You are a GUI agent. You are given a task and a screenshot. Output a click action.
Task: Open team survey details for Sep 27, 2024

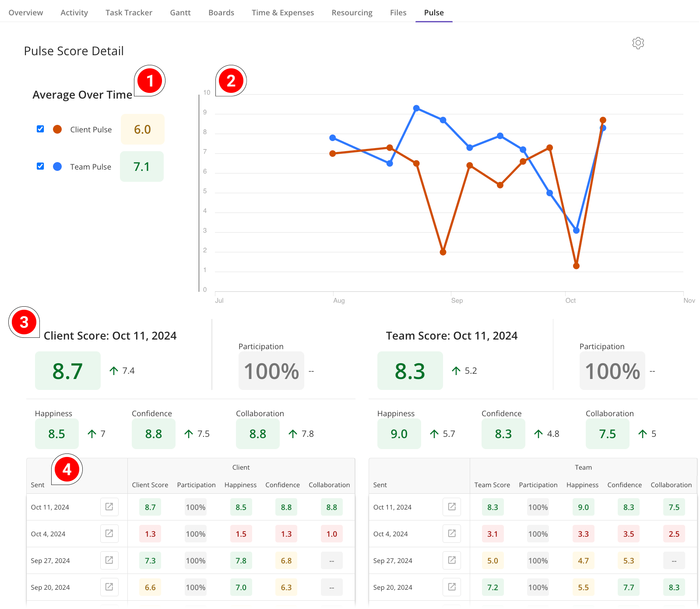pos(452,560)
